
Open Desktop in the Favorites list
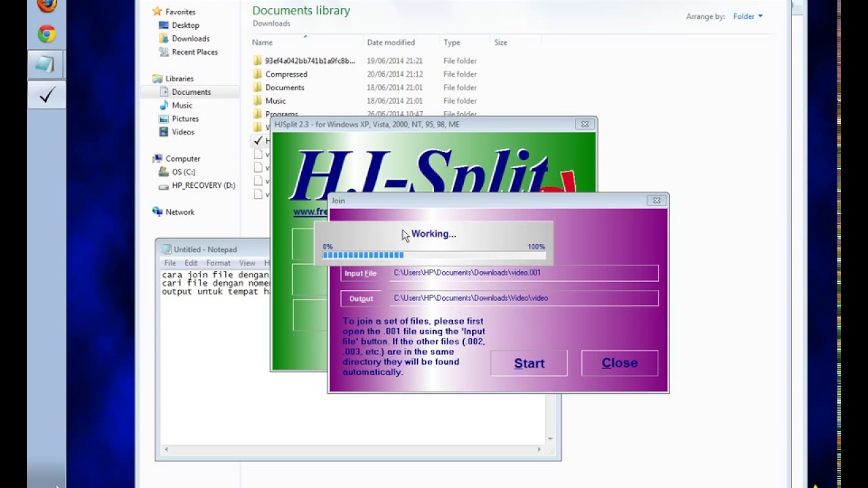185,25
